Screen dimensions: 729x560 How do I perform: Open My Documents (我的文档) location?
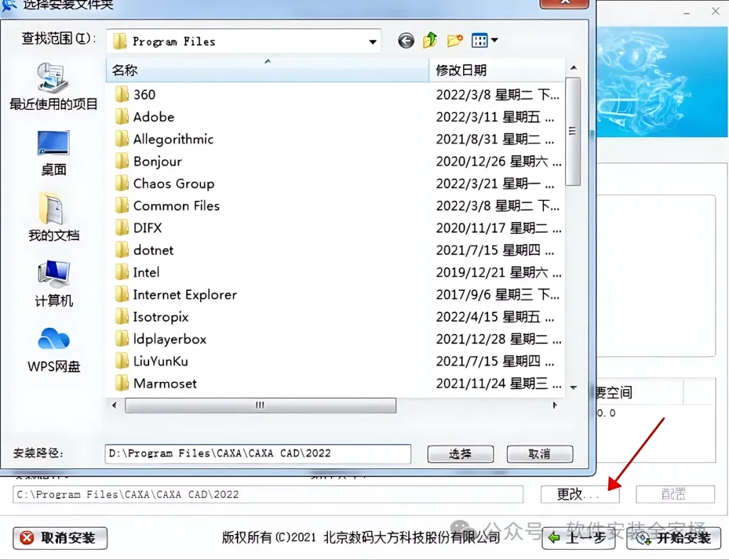point(53,217)
